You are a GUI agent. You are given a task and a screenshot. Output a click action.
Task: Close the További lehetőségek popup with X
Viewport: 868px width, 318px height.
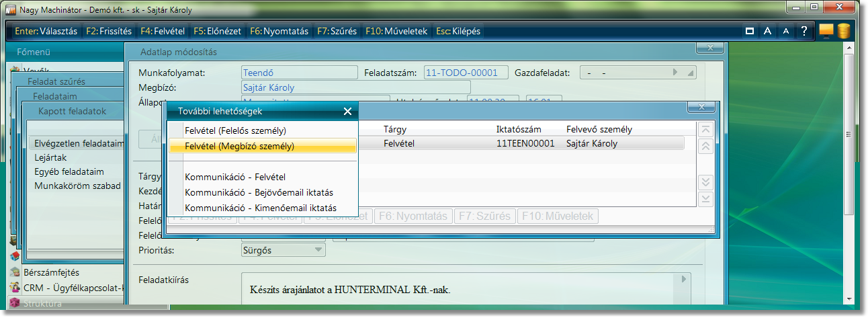click(x=347, y=112)
